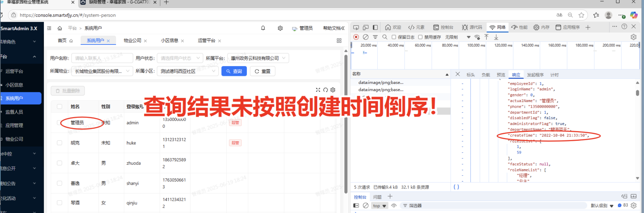Image resolution: width=644 pixels, height=213 pixels.
Task: Open the network search magnifier icon
Action: [x=385, y=37]
